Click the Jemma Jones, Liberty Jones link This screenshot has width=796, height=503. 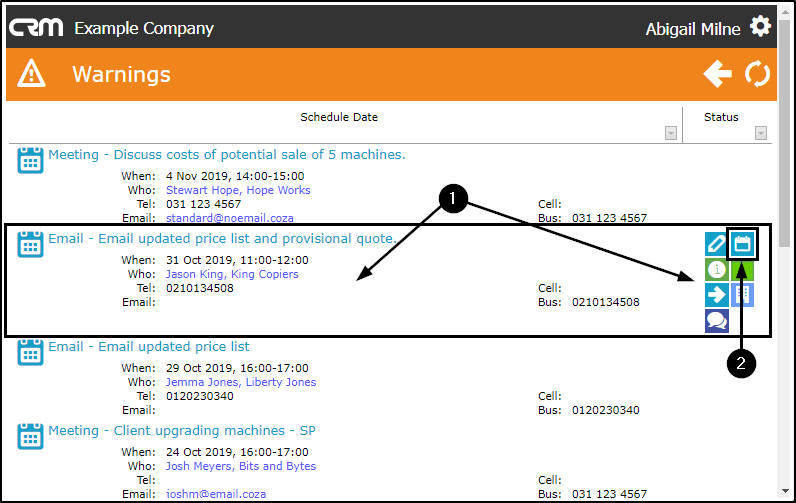click(241, 382)
